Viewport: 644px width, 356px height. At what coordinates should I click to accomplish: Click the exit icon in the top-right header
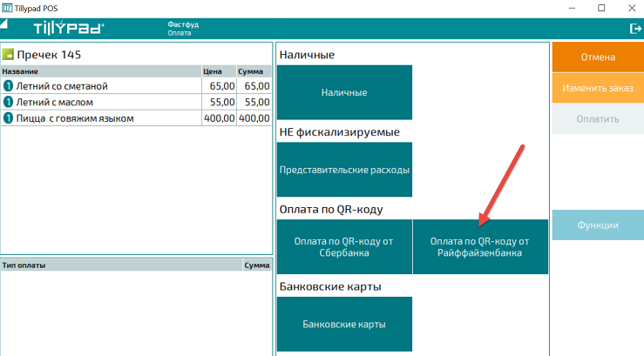pos(634,29)
